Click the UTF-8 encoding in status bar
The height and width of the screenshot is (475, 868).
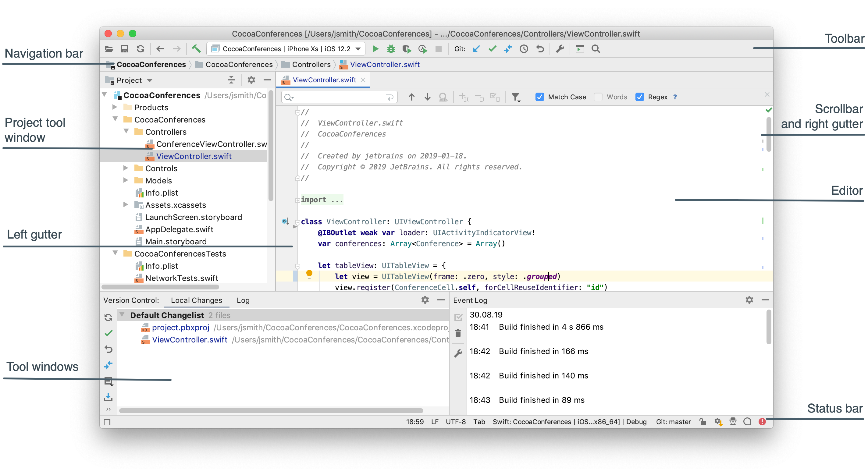(x=456, y=422)
